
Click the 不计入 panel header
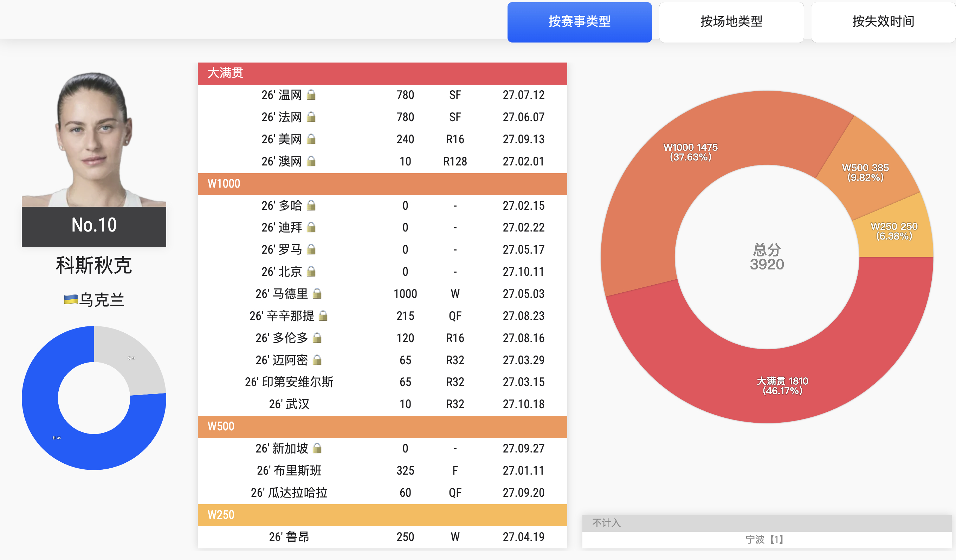click(767, 523)
